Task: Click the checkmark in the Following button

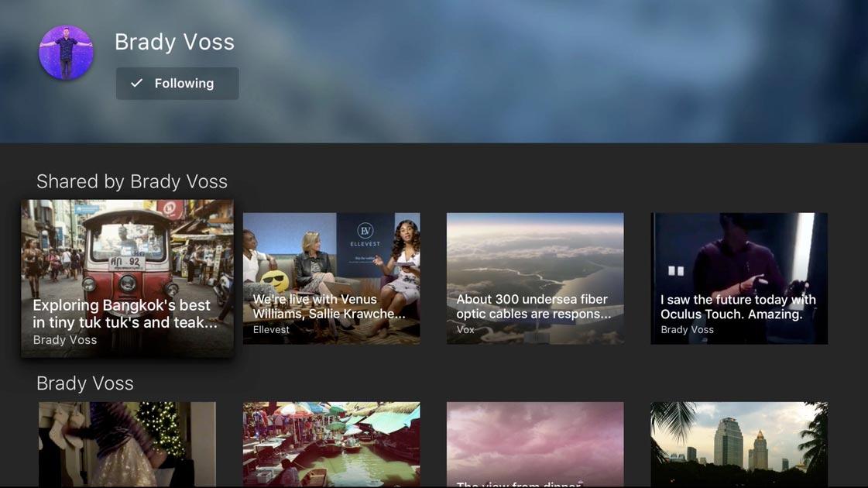Action: (137, 83)
